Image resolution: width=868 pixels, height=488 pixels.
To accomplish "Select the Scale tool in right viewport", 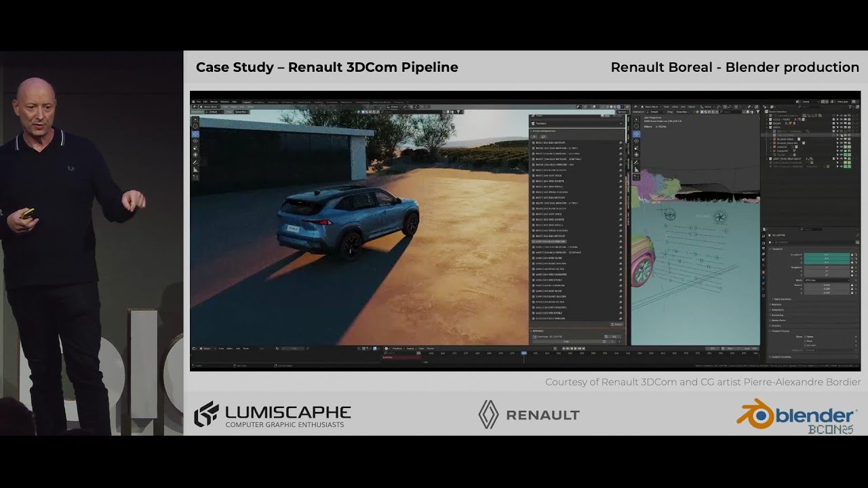I will [x=637, y=148].
